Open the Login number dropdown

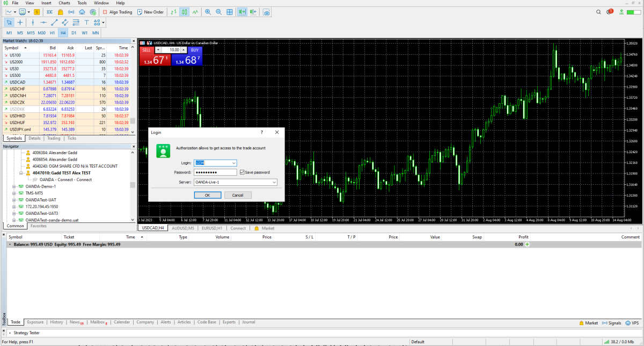coord(234,163)
